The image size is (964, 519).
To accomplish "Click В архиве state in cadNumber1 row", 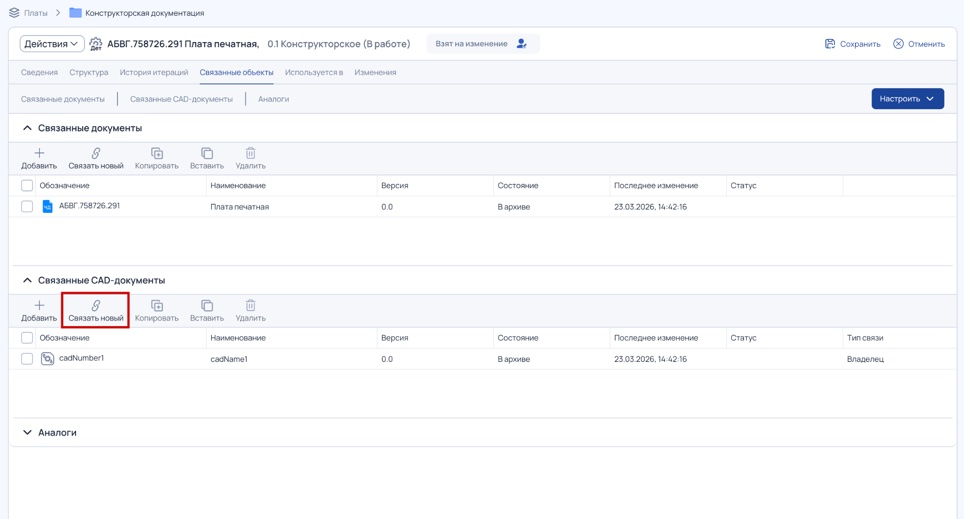I will (x=513, y=359).
